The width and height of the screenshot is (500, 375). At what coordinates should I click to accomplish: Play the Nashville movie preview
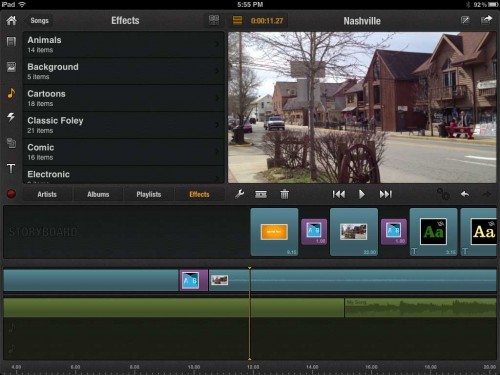[362, 194]
